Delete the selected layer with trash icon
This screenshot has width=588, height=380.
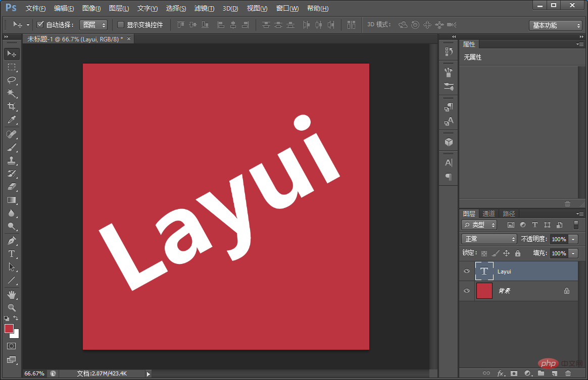[568, 373]
